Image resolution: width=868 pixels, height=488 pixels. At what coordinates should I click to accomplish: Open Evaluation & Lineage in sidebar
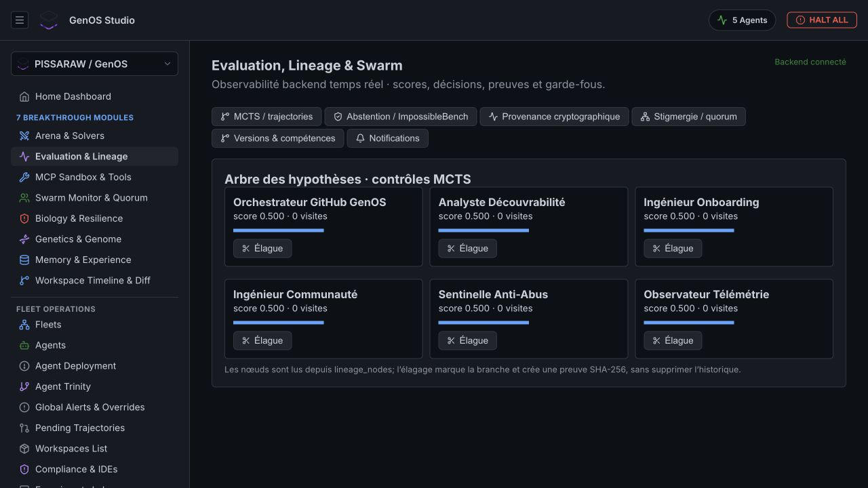[x=94, y=157]
